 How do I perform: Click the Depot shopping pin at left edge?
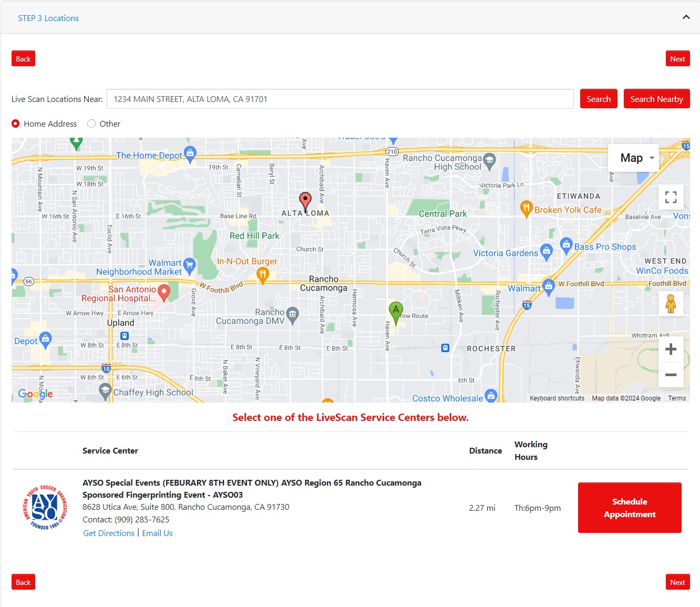46,339
